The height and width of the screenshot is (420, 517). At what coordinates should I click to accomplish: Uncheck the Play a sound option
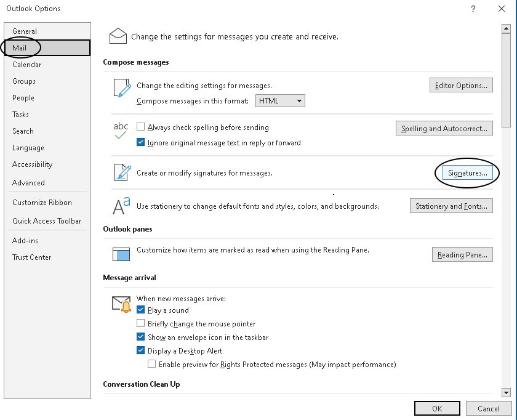[140, 310]
